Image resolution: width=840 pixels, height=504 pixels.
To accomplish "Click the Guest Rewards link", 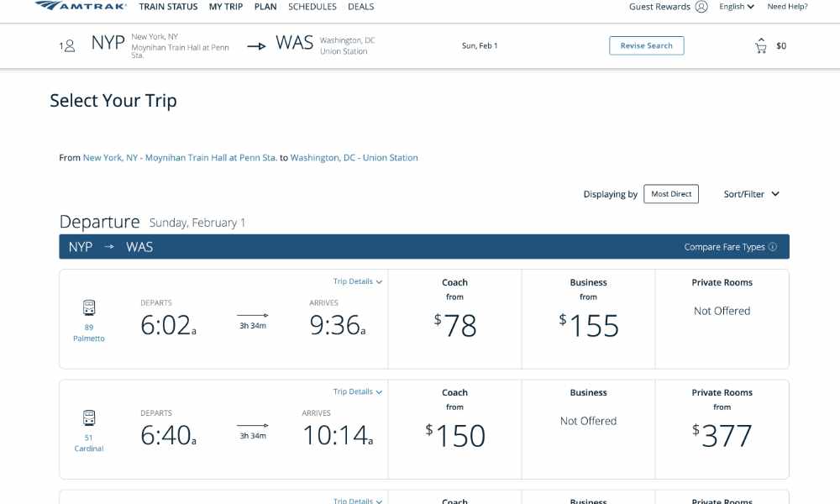I will [659, 7].
